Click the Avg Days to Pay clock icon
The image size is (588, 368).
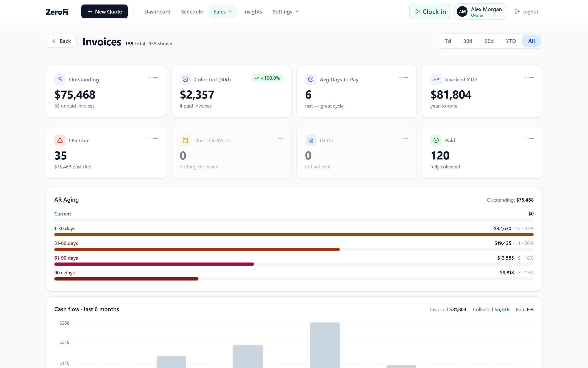311,79
